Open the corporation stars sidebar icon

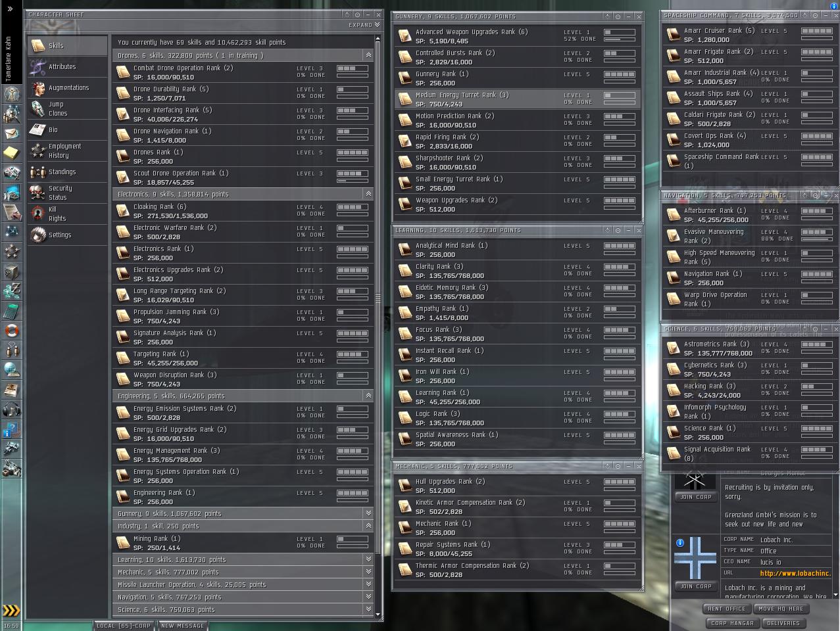pos(11,252)
